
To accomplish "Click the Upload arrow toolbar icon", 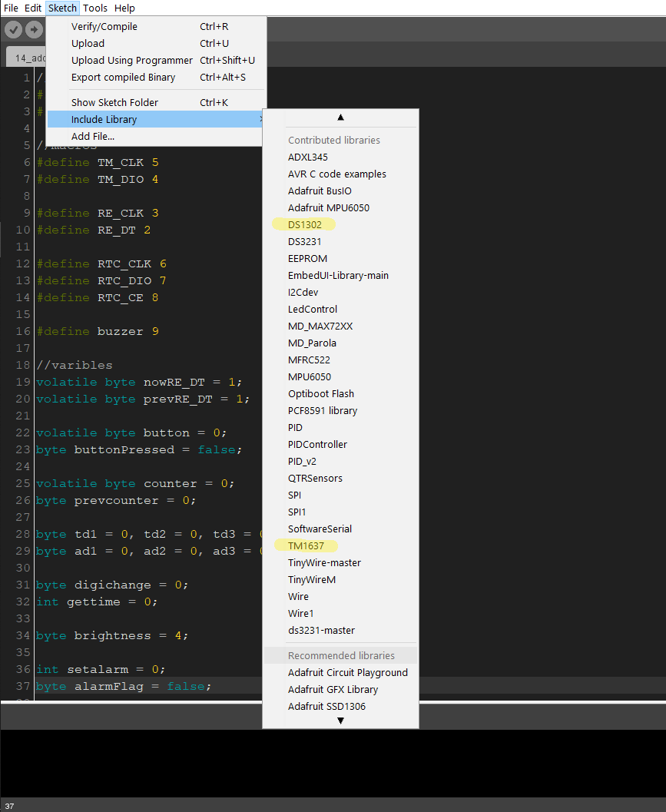I will (x=33, y=29).
